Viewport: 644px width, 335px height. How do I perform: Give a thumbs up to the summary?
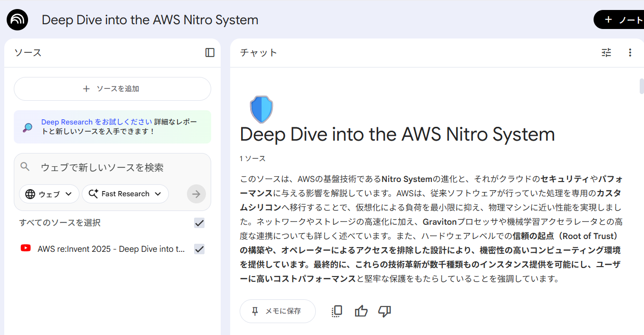[361, 311]
